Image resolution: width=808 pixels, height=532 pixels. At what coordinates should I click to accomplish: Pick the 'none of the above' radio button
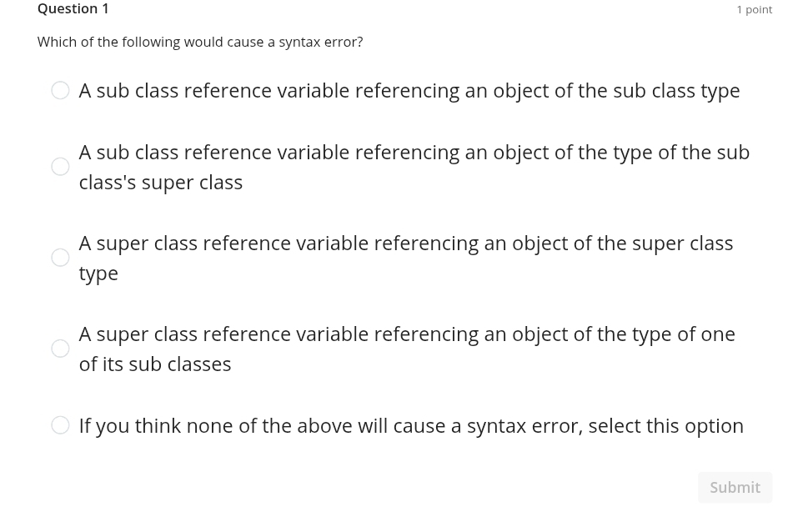[60, 425]
